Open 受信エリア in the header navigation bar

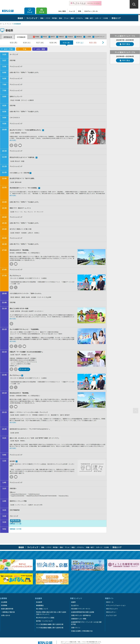tap(116, 18)
